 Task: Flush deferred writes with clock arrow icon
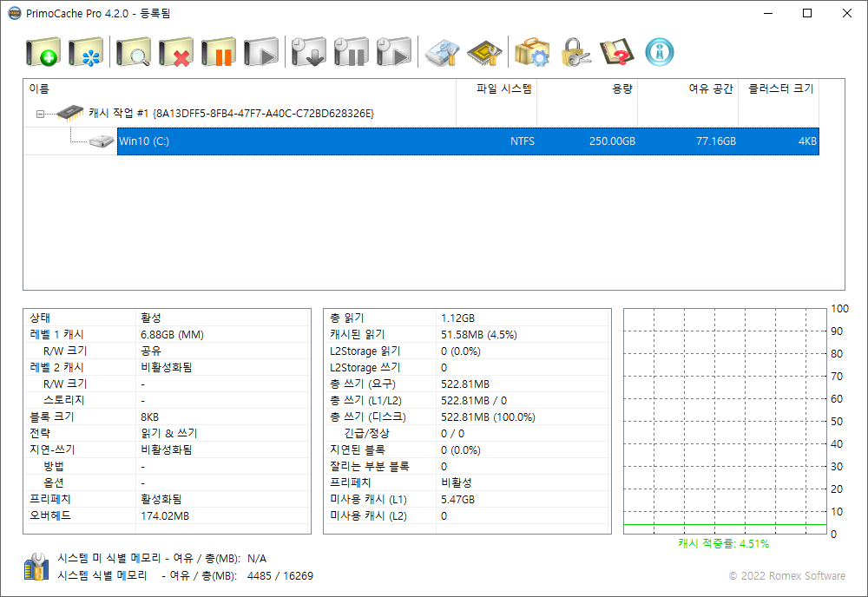pyautogui.click(x=309, y=52)
